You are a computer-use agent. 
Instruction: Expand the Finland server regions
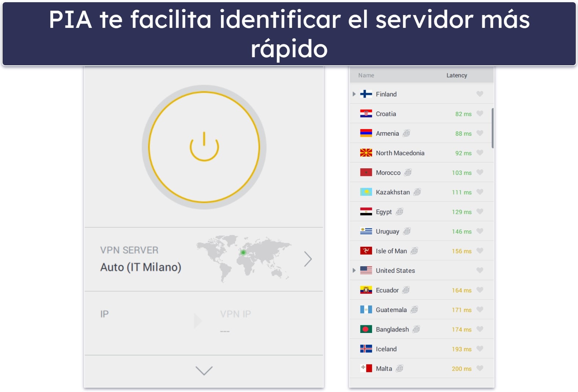354,94
